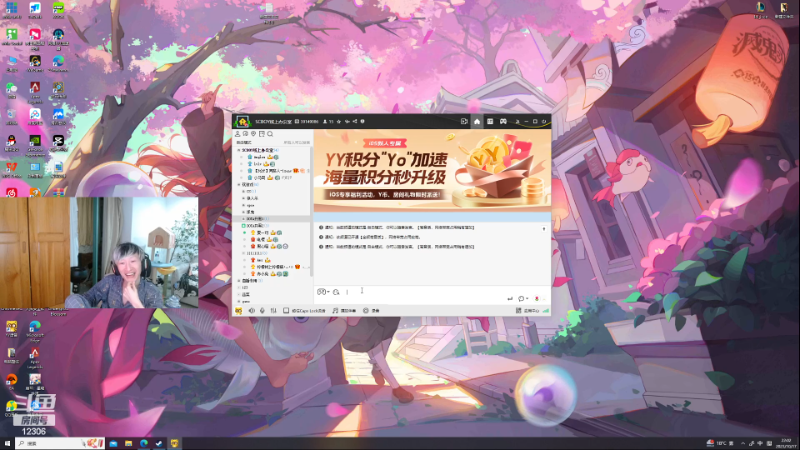800x450 pixels.
Task: Select user 'lolo' in the channel member list
Action: (x=258, y=164)
